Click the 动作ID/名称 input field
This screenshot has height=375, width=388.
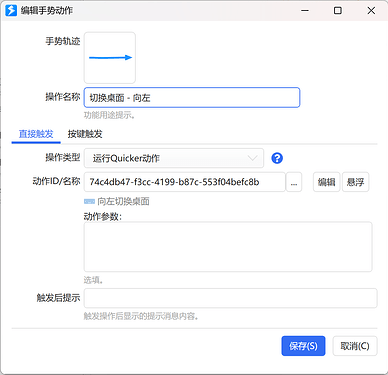point(185,182)
